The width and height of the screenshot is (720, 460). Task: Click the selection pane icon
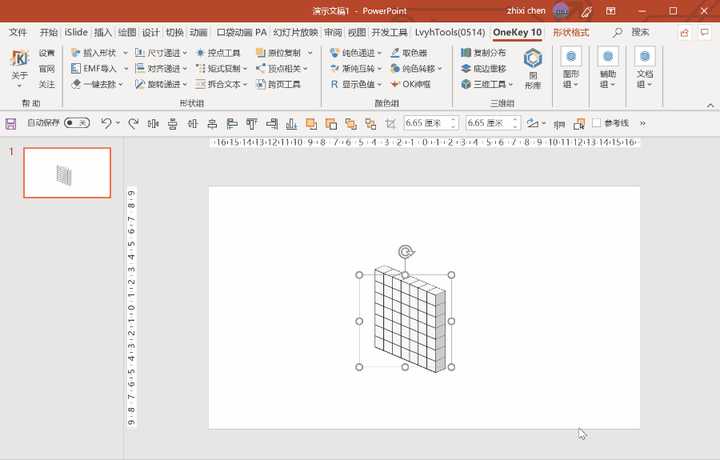[579, 123]
